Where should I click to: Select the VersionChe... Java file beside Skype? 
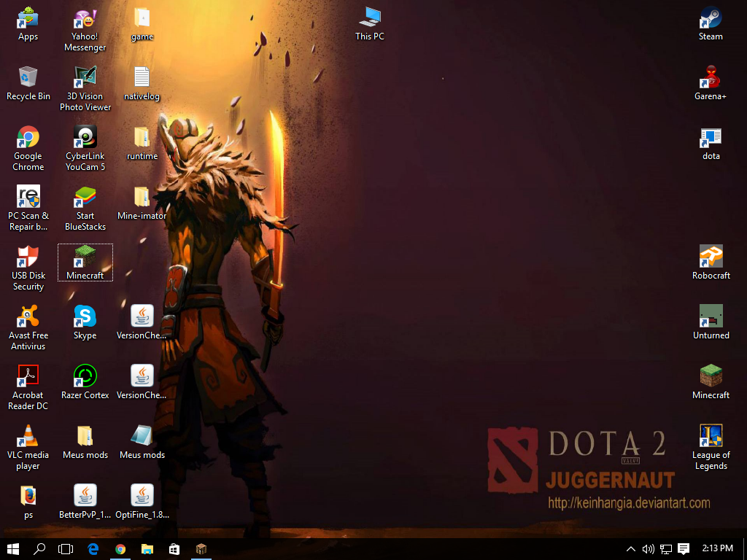click(x=142, y=323)
